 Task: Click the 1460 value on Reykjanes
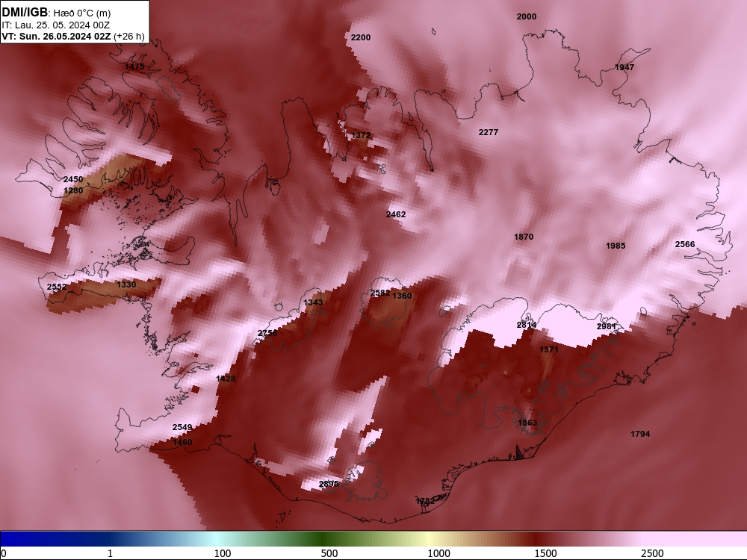tap(182, 442)
